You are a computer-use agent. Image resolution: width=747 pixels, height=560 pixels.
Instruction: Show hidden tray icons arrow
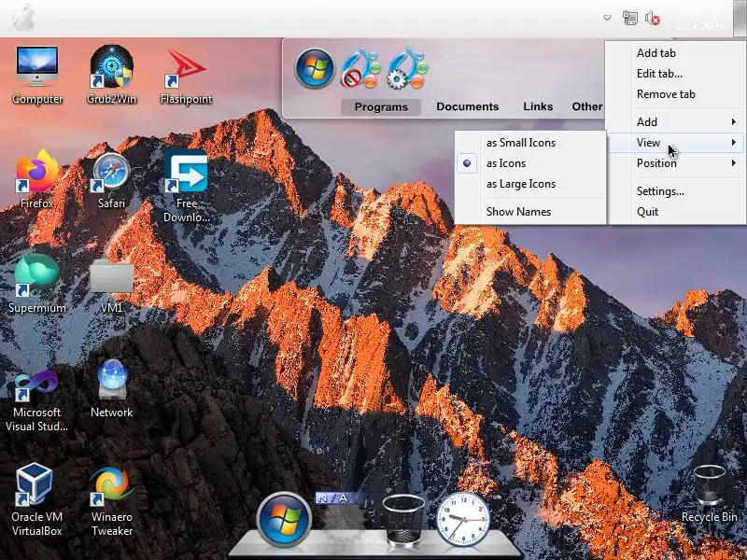[607, 18]
